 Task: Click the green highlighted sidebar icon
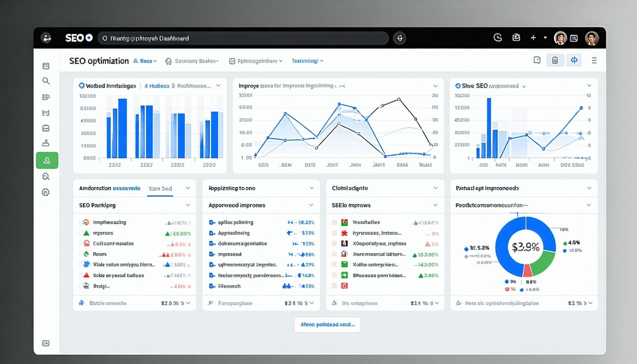click(47, 161)
